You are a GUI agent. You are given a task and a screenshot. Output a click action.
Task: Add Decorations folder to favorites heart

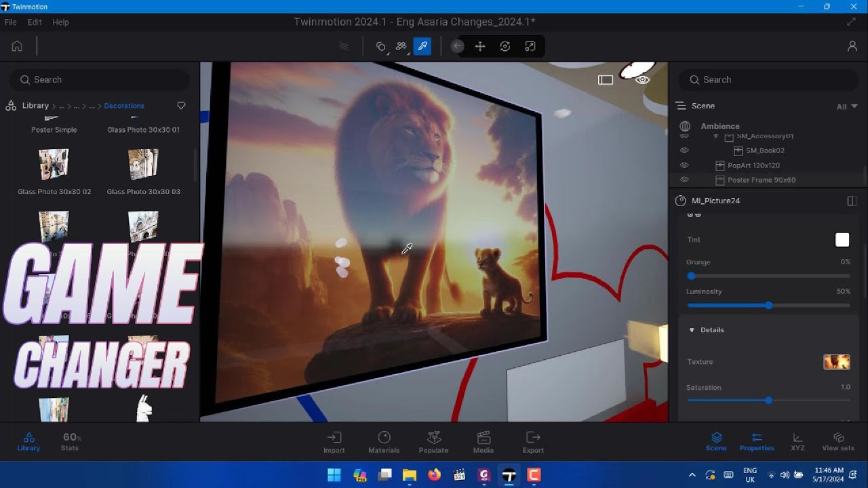pos(181,106)
